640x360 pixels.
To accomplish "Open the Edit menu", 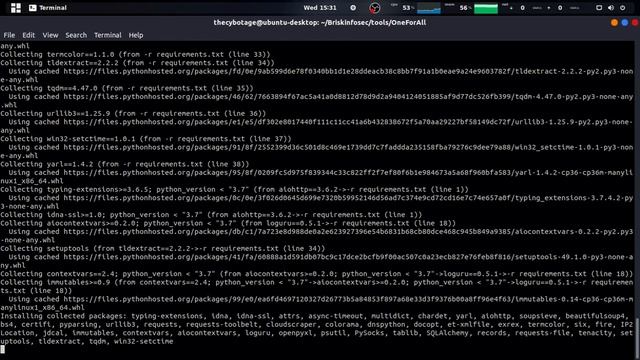I will pos(28,35).
